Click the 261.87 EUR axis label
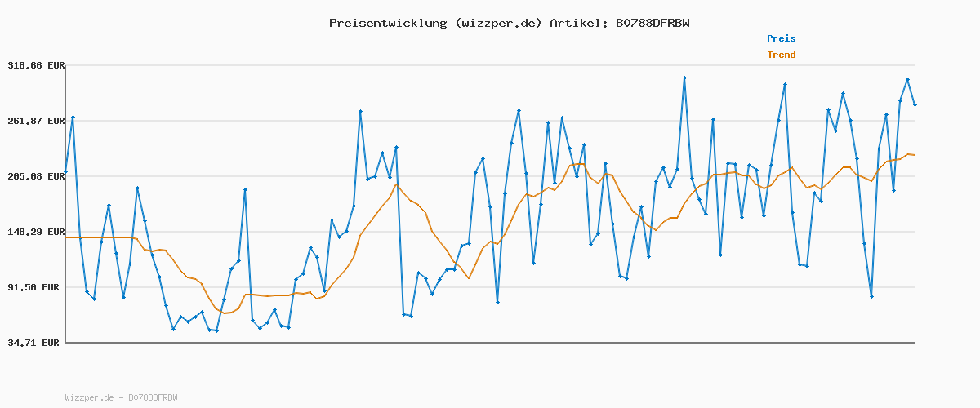This screenshot has height=408, width=980. click(x=35, y=121)
